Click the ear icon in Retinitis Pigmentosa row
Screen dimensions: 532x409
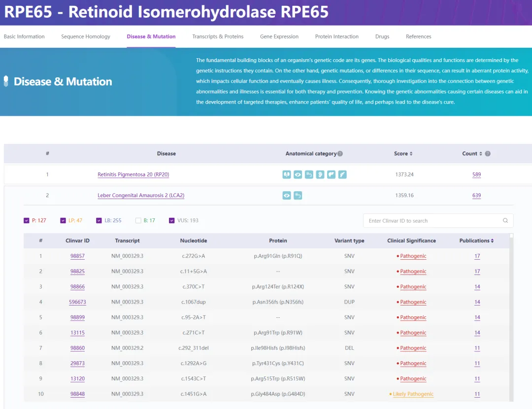pyautogui.click(x=320, y=174)
